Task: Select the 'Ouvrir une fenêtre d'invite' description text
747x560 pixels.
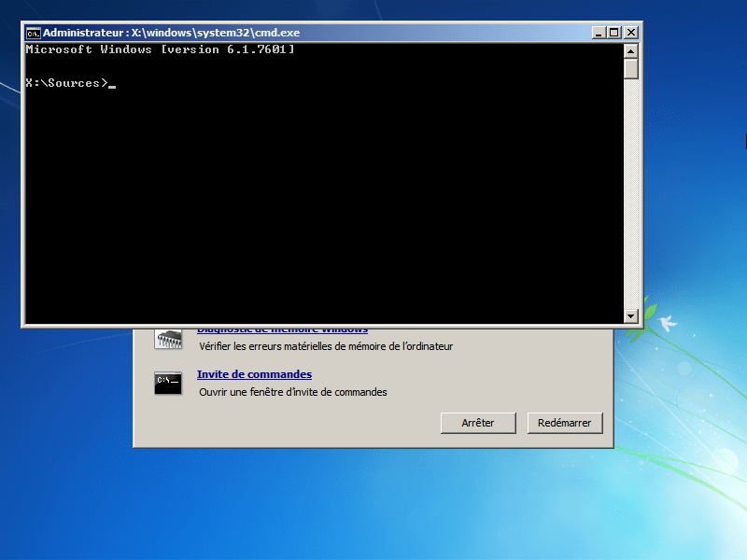Action: (293, 392)
